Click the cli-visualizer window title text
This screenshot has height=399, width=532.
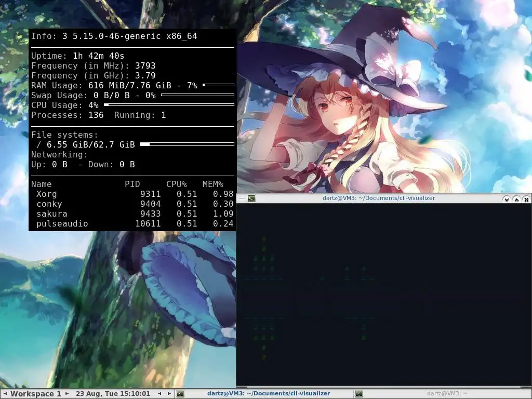[x=379, y=198]
